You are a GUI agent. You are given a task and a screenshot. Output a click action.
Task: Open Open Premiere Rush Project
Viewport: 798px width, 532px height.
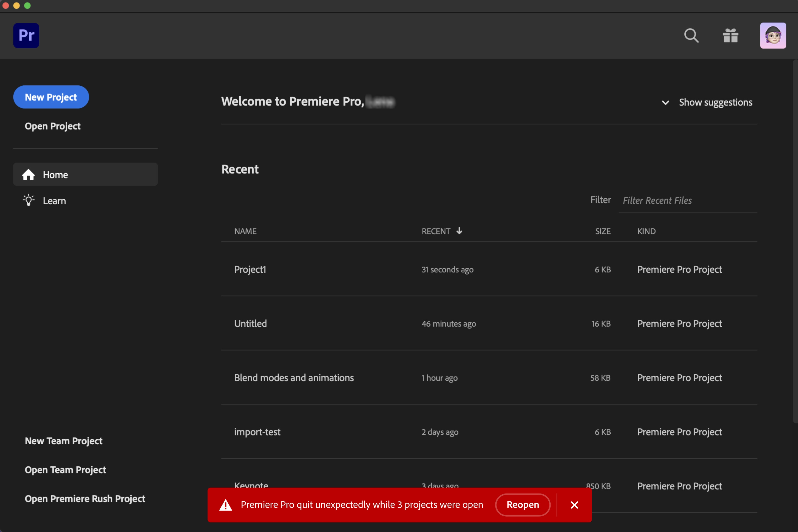[85, 499]
